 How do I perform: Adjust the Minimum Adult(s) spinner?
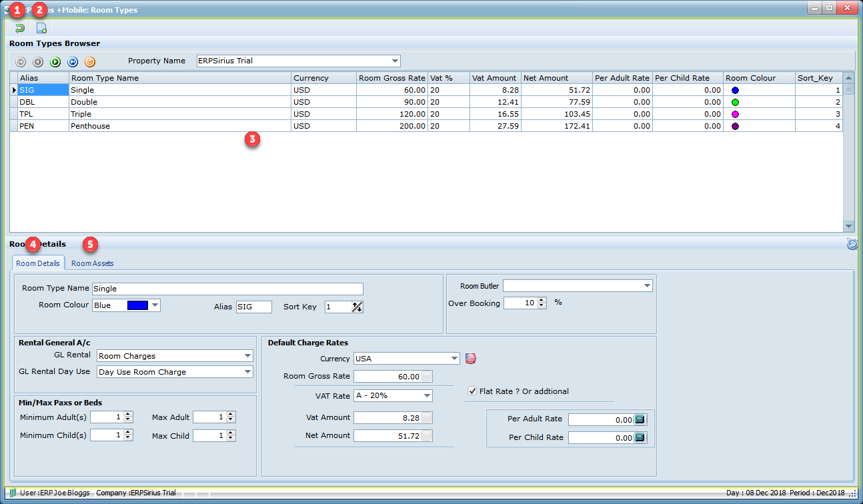pos(128,417)
